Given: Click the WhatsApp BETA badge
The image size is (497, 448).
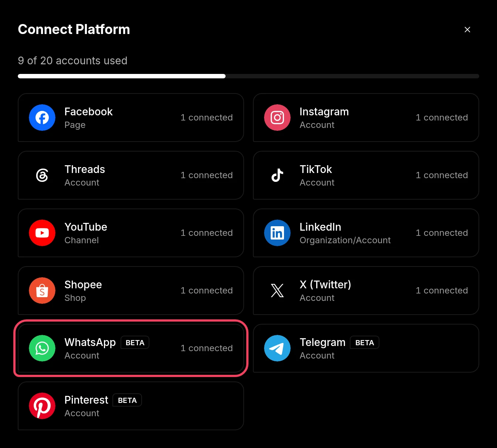Looking at the screenshot, I should point(135,343).
